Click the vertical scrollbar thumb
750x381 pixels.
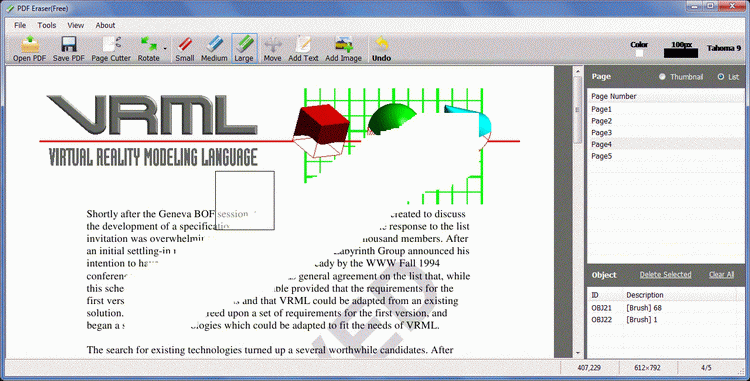577,109
